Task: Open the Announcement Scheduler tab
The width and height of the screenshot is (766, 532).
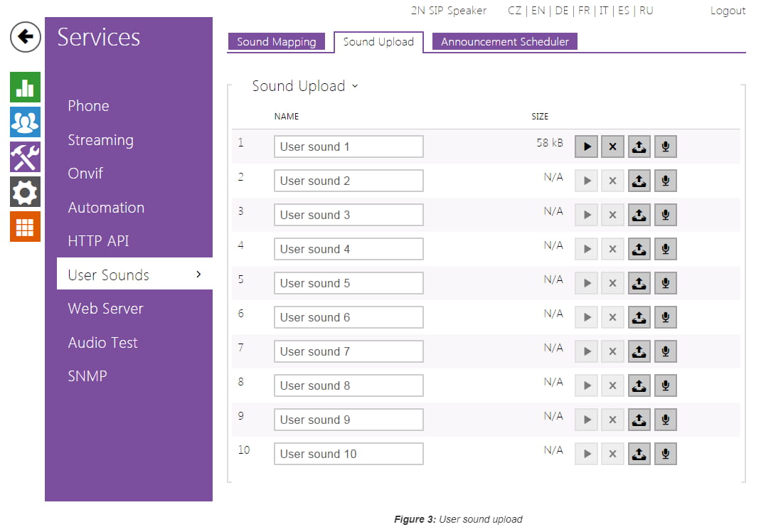Action: [x=505, y=41]
